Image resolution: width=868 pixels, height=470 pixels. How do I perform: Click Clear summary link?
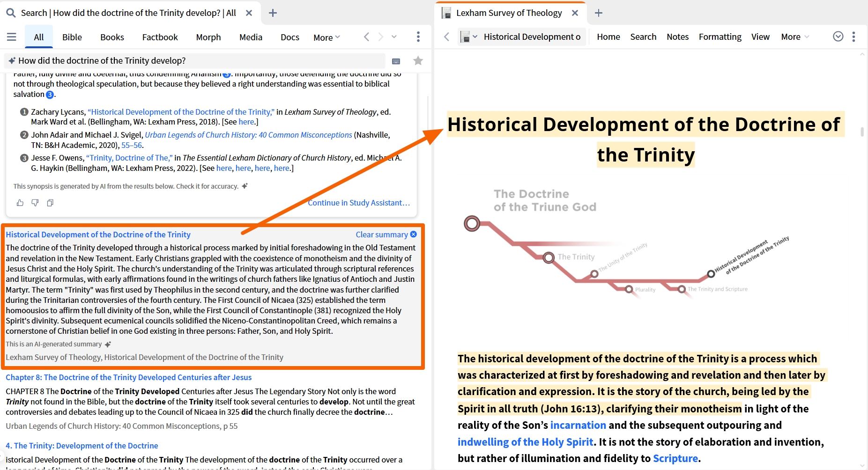(x=382, y=235)
